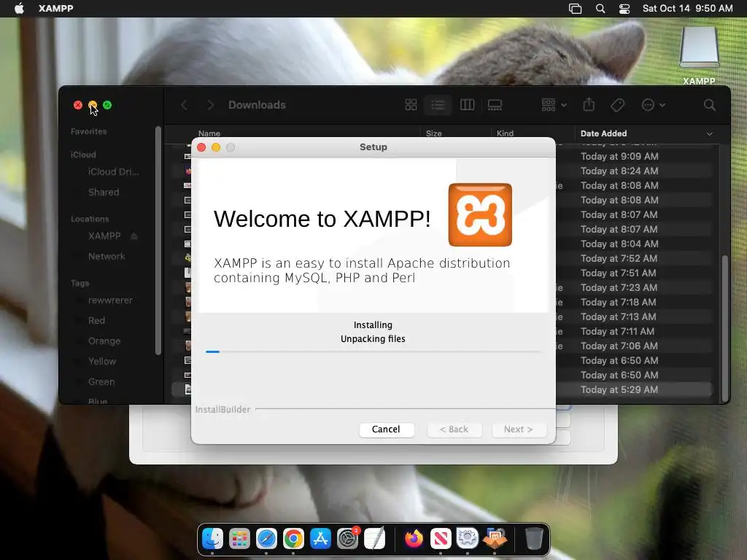Select the Green tag in sidebar
747x560 pixels.
[x=101, y=382]
